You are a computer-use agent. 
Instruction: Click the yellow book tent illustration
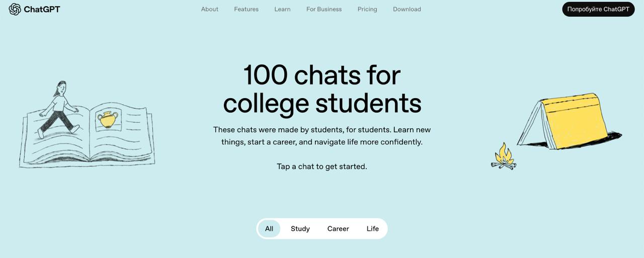[571, 122]
